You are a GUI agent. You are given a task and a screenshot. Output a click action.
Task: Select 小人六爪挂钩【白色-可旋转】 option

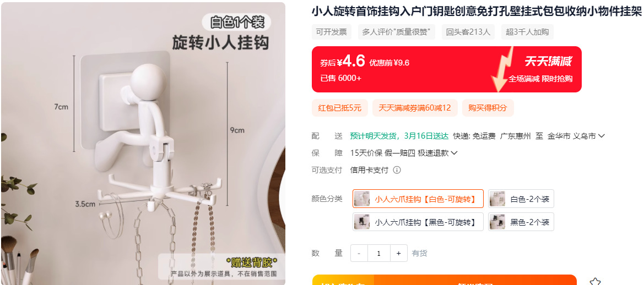pyautogui.click(x=418, y=199)
